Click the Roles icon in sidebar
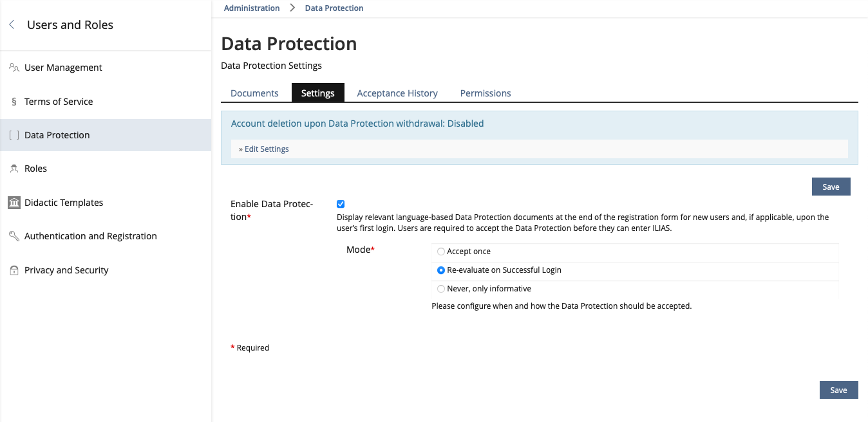Viewport: 868px width, 422px height. tap(14, 169)
